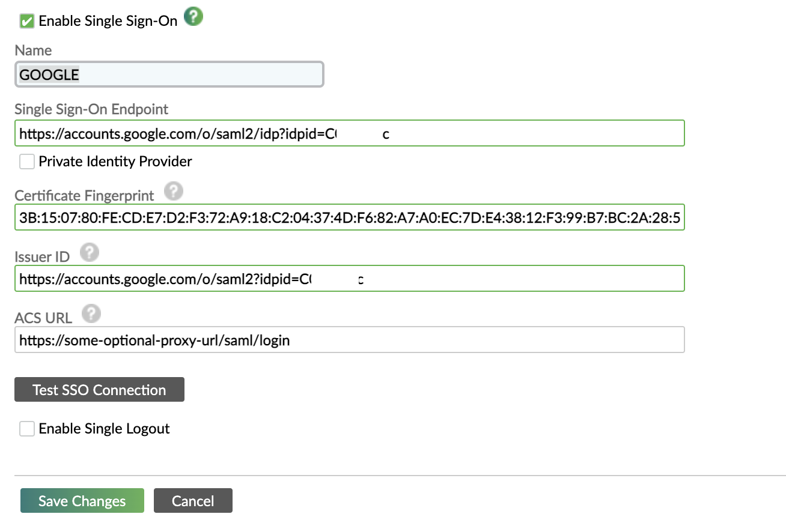Click the ACS URL input box
The height and width of the screenshot is (532, 786).
coord(349,339)
